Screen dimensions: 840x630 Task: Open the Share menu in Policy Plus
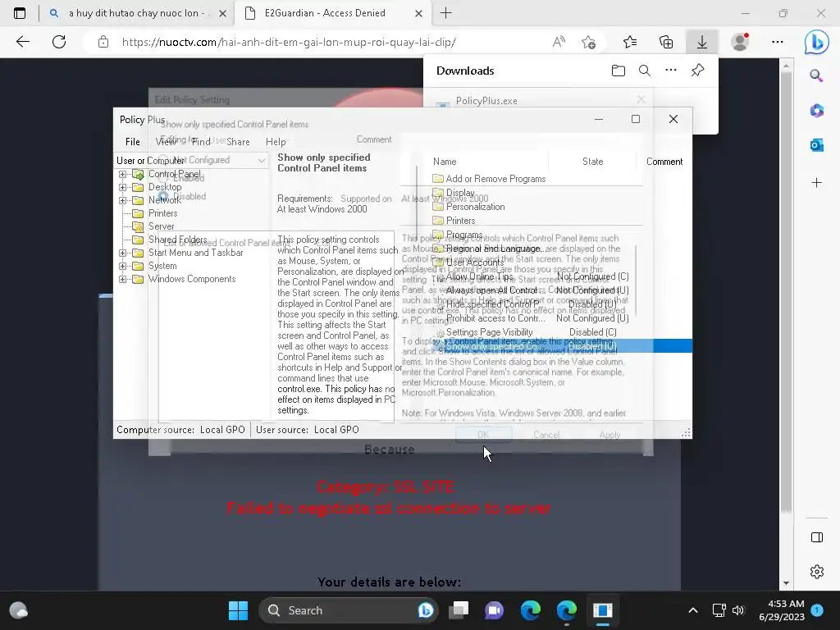coord(238,142)
